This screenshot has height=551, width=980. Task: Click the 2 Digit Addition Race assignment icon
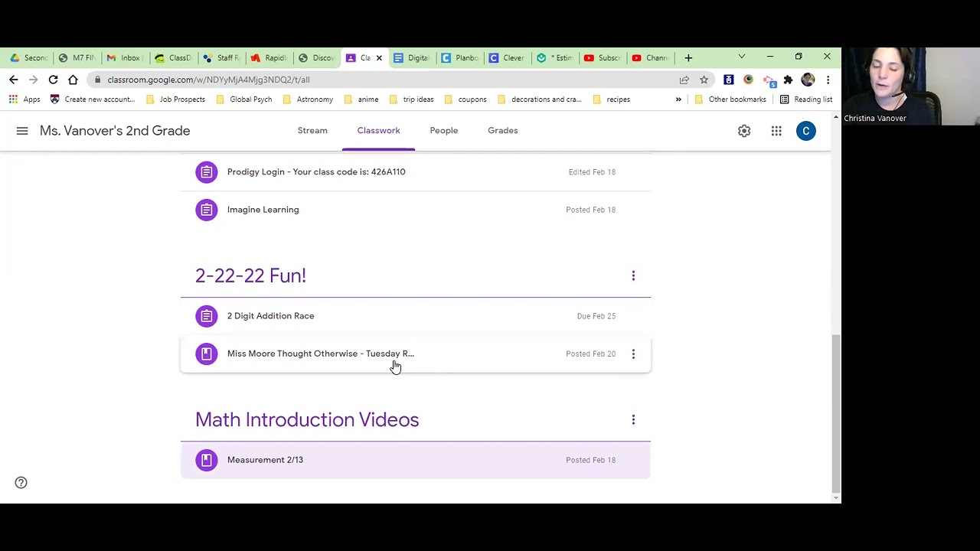[x=207, y=316]
